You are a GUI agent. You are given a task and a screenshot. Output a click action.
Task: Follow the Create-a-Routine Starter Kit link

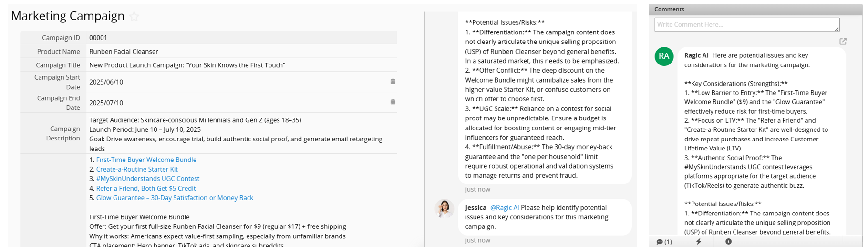(137, 169)
